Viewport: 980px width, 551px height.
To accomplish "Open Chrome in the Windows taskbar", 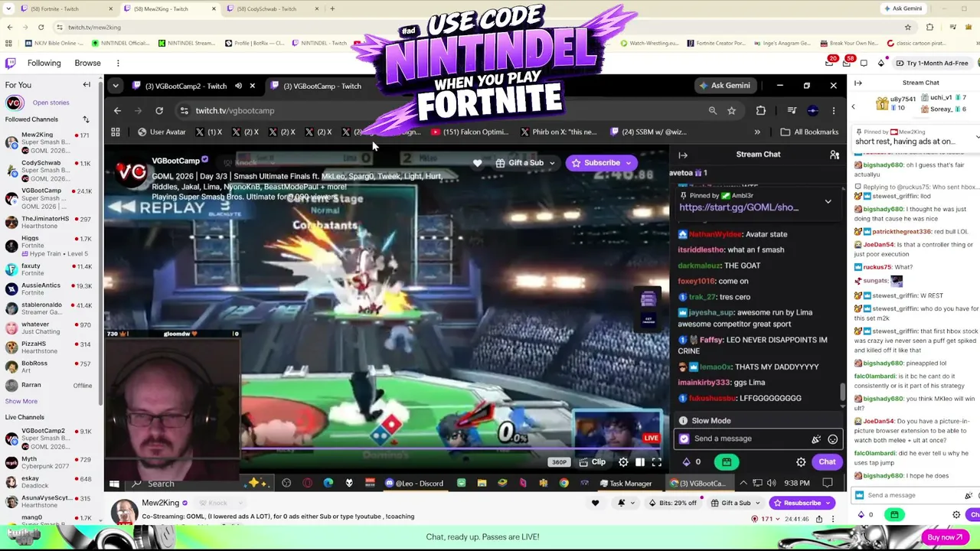I will point(563,484).
